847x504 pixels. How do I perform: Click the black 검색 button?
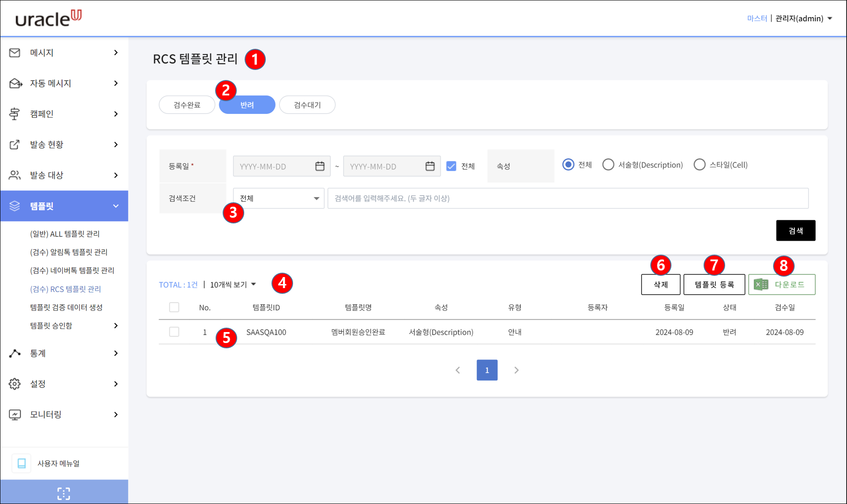[796, 230]
